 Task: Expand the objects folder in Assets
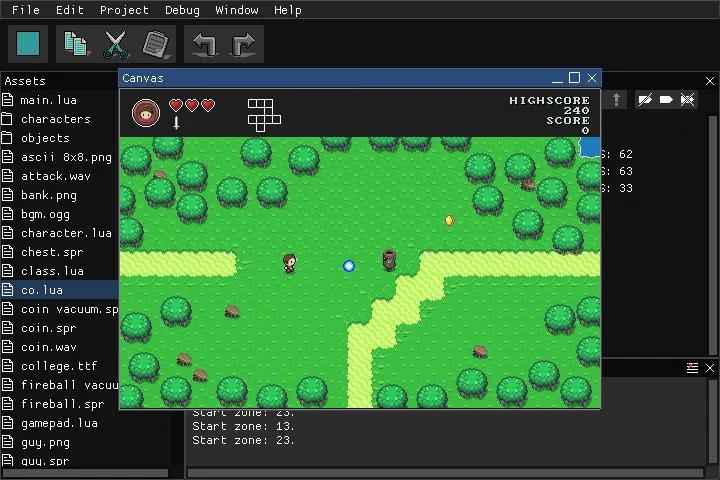[x=45, y=138]
